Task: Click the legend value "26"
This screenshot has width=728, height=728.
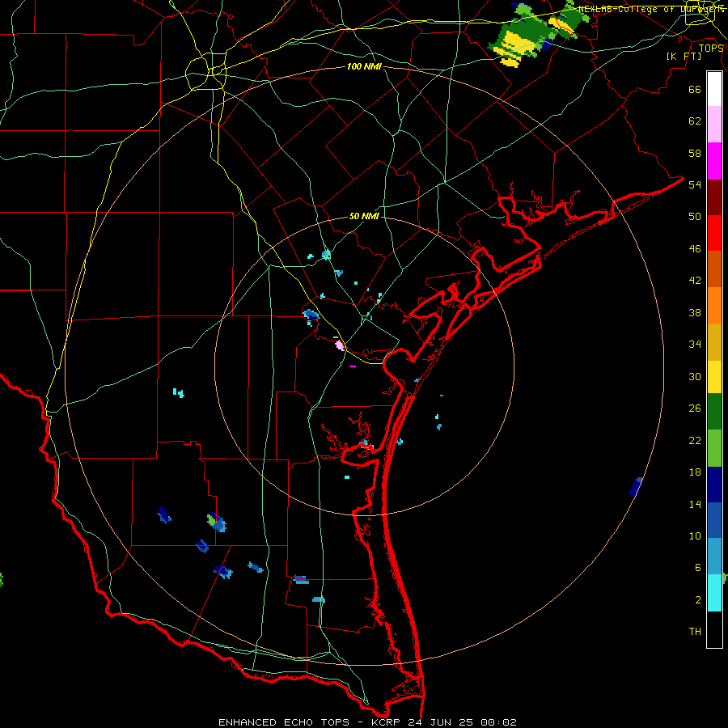Action: click(695, 408)
